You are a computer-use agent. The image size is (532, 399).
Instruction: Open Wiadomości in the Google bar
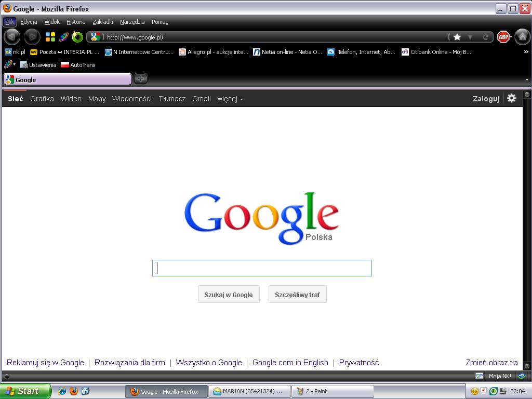[131, 99]
